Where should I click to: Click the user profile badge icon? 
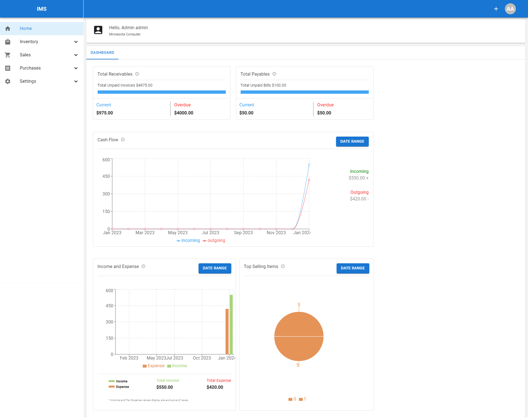click(x=98, y=30)
